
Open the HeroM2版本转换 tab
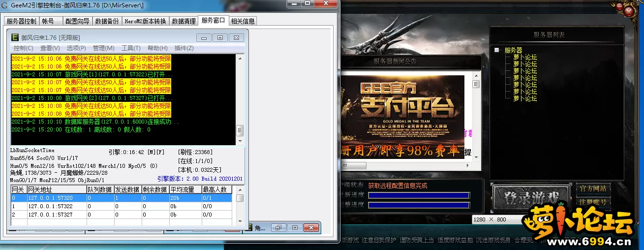coord(145,21)
